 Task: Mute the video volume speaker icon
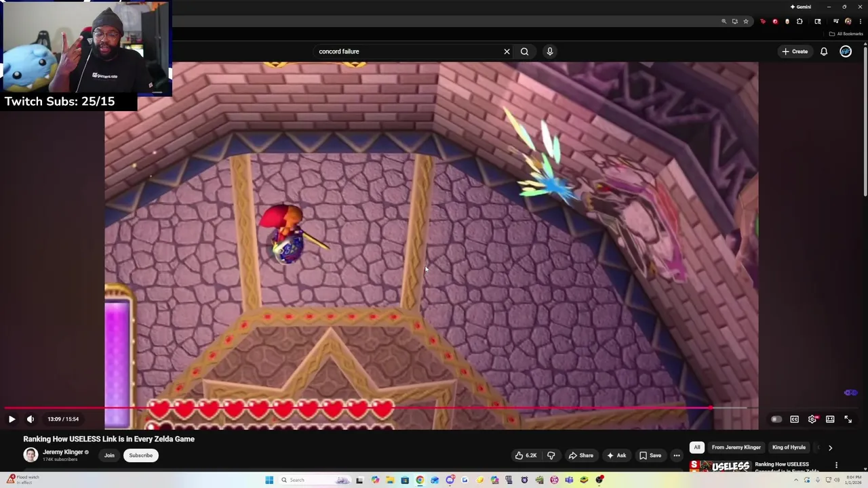(30, 419)
